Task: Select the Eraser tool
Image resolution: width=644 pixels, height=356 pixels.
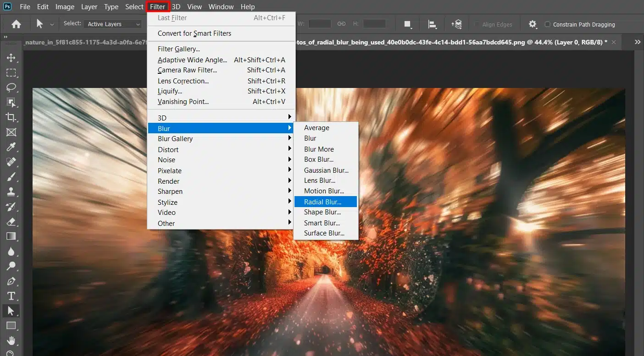Action: pos(11,221)
